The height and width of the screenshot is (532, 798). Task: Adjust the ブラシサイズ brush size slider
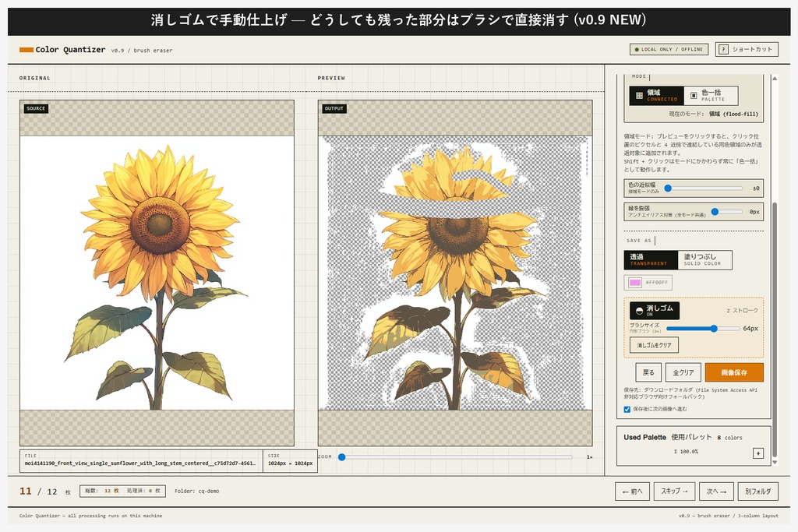point(714,329)
